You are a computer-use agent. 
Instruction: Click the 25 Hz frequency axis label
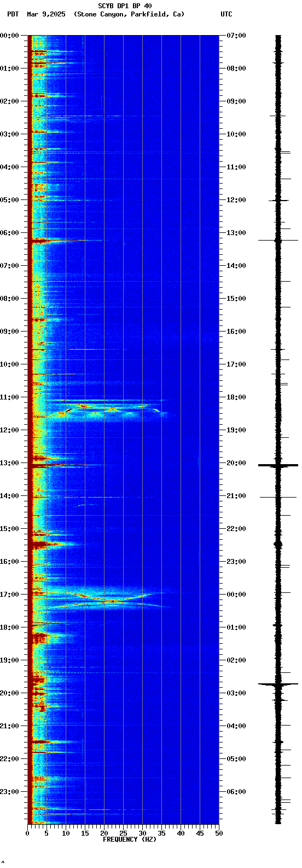click(x=123, y=833)
